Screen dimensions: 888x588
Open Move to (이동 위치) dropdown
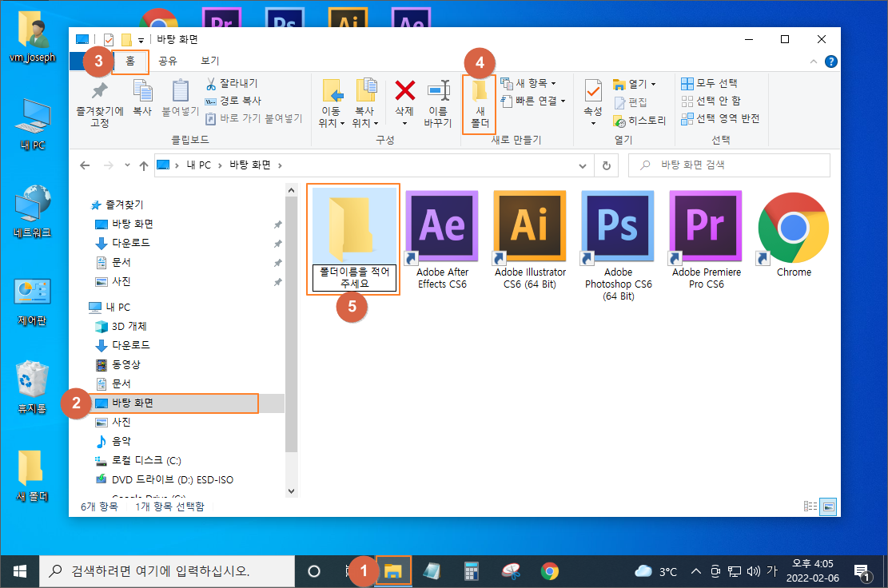coord(331,104)
